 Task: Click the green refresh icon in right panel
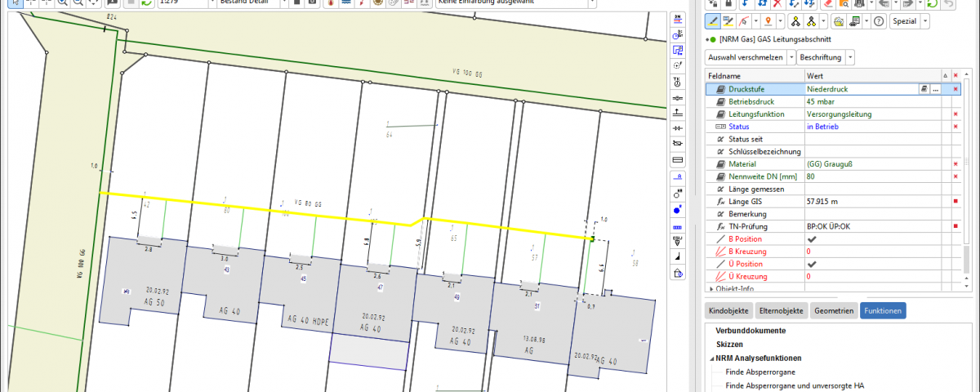point(932,3)
